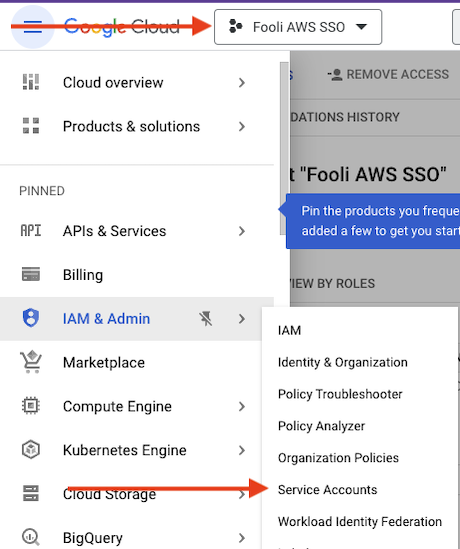460x549 pixels.
Task: Select Service Accounts in submenu
Action: click(x=327, y=490)
